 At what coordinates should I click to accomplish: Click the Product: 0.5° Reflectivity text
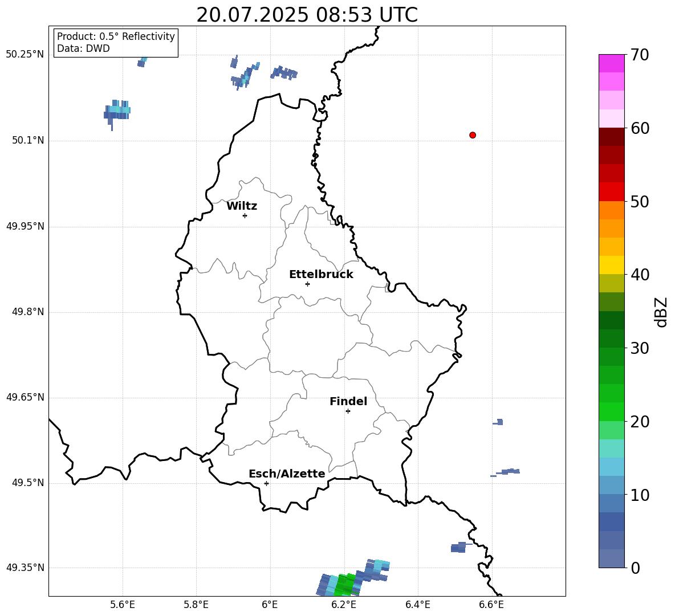[116, 36]
